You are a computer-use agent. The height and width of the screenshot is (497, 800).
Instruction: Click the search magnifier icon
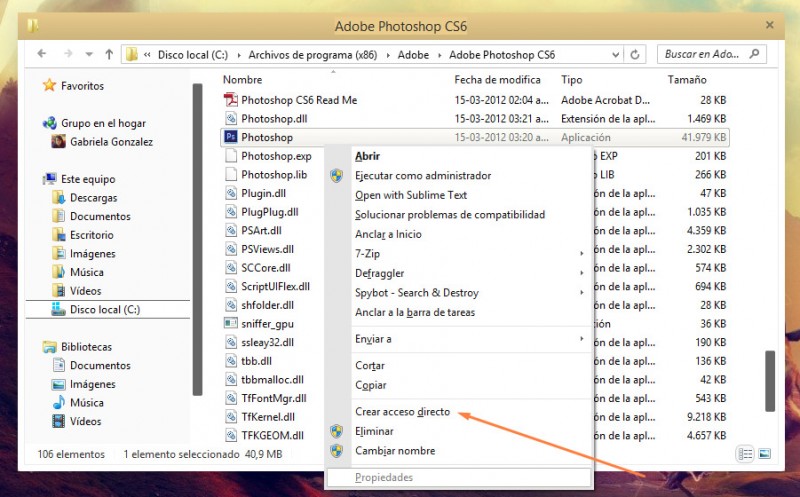point(755,54)
